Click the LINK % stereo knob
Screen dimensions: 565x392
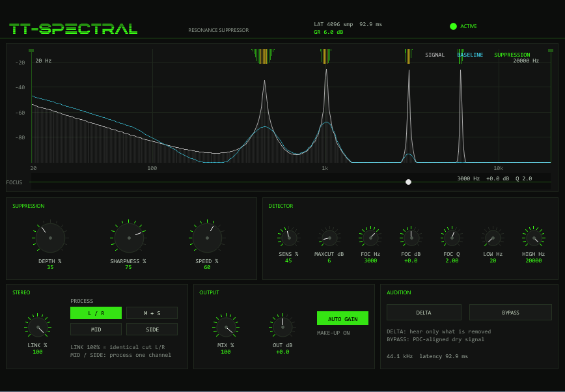coord(38,327)
